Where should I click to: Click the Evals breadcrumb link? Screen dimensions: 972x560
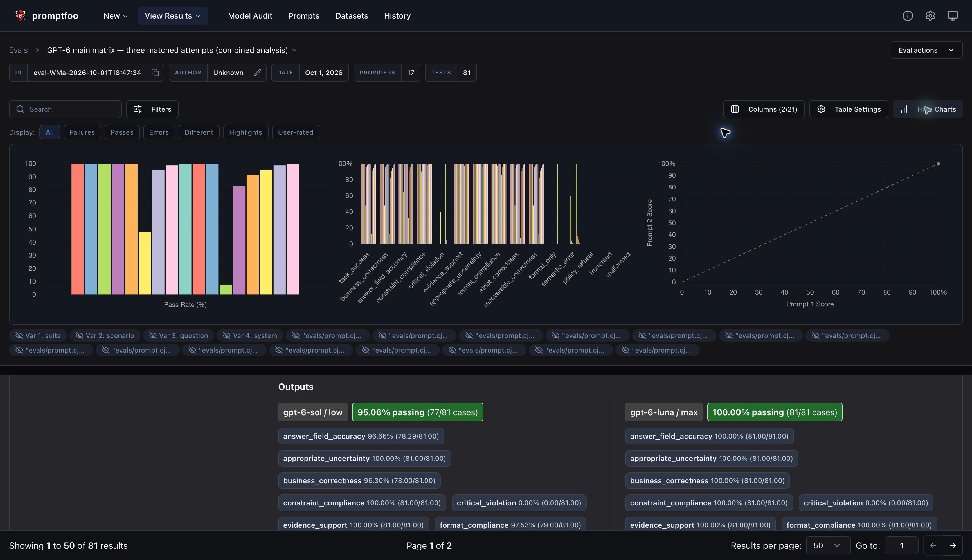tap(19, 50)
